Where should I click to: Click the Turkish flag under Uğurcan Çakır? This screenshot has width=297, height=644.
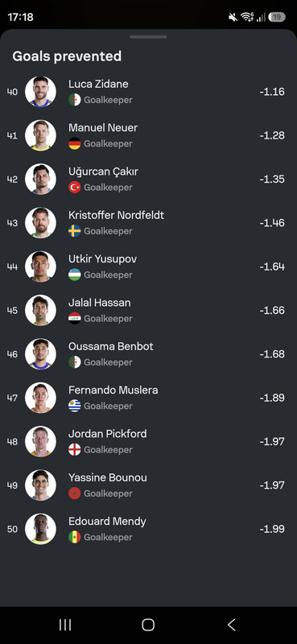coord(74,188)
